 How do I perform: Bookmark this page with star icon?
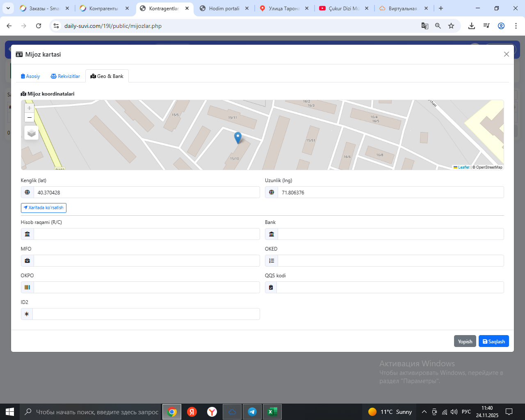click(451, 26)
